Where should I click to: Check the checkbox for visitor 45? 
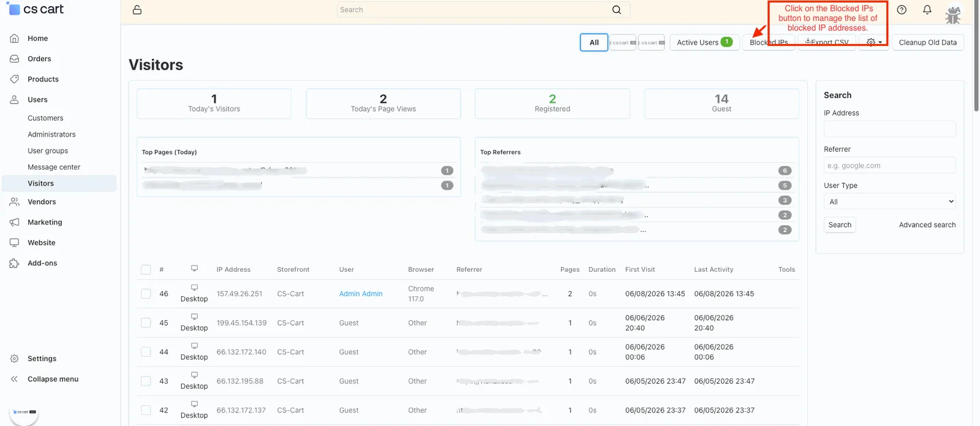coord(146,323)
